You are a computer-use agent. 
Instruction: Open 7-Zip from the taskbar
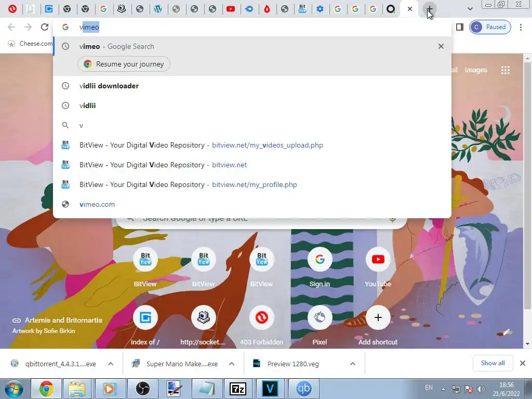point(238,389)
